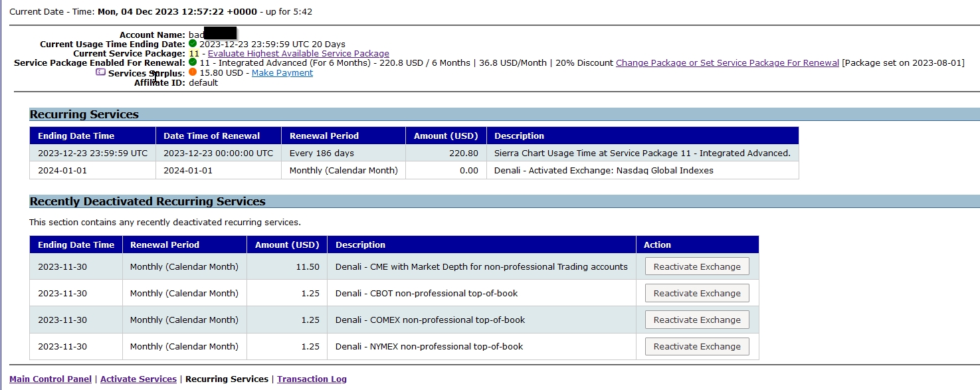Click the purple icon beside Services Surplus
Viewport: 980px width, 390px height.
coord(101,72)
